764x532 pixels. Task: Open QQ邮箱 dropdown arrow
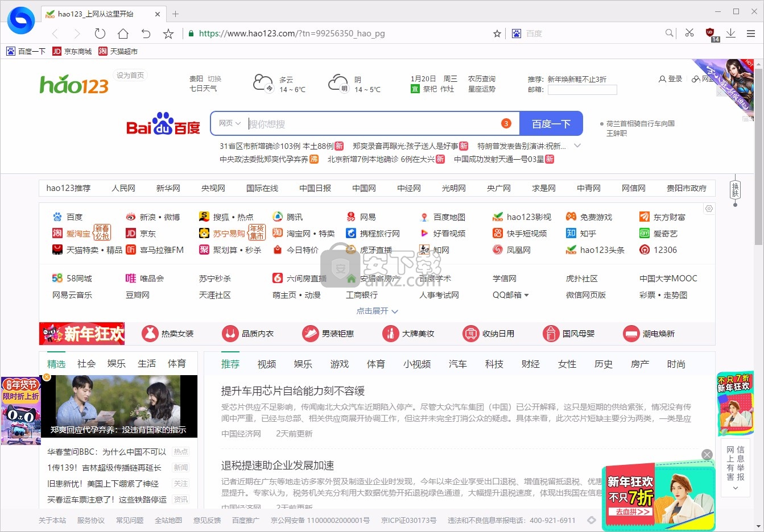[x=526, y=295]
